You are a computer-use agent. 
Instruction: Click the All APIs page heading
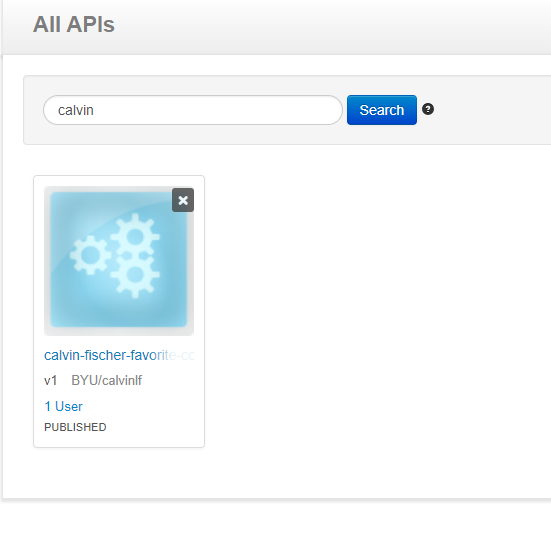pos(74,24)
